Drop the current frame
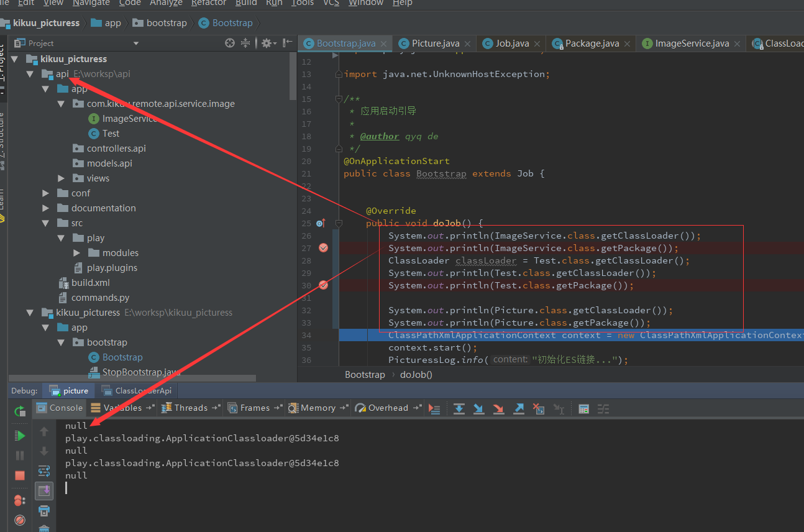804x532 pixels. pos(539,408)
